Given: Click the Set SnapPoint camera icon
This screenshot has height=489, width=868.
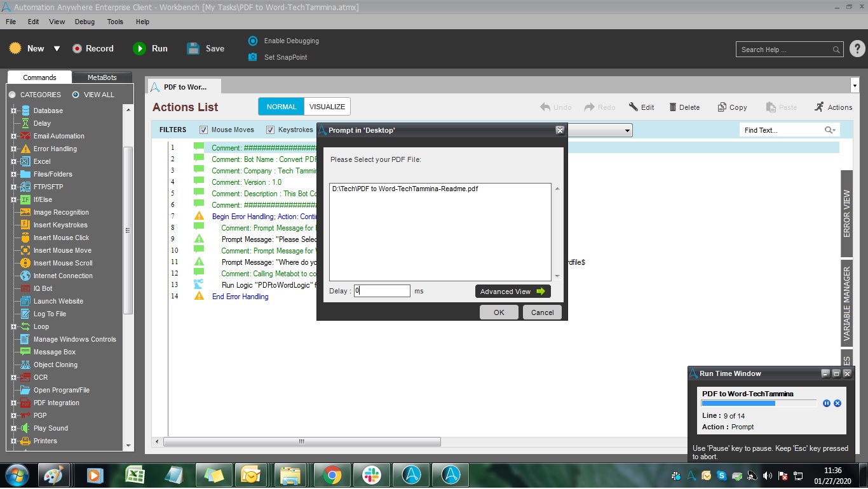Looking at the screenshot, I should [253, 57].
